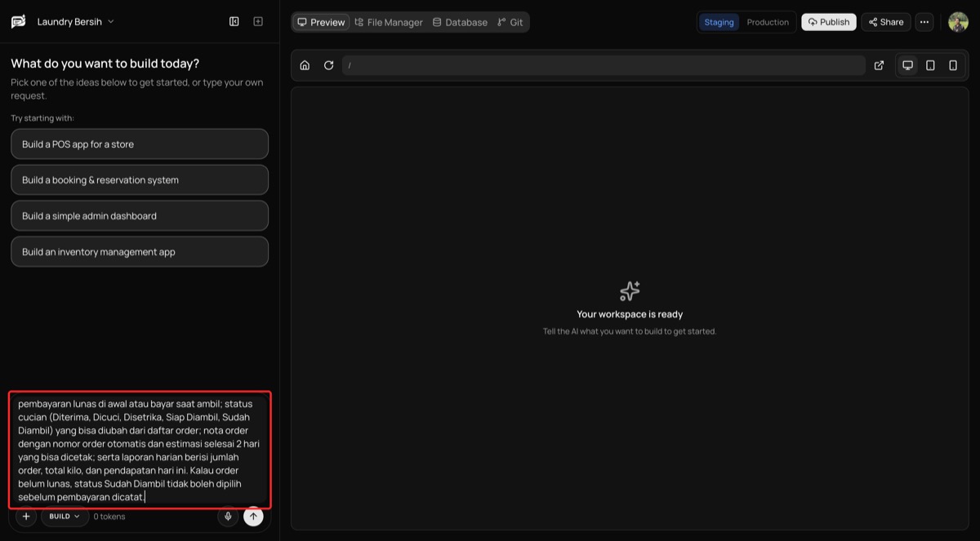The width and height of the screenshot is (980, 541).
Task: Start voice input with microphone icon
Action: 228,517
